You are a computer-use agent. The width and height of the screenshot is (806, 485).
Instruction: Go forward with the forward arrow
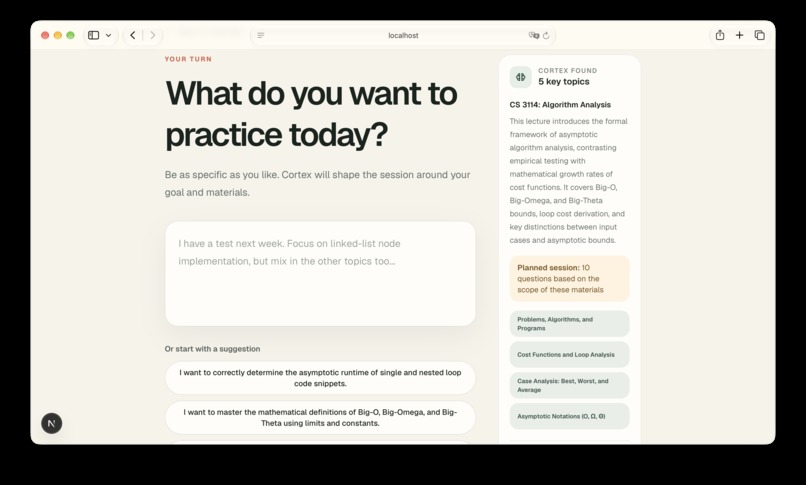coord(153,35)
